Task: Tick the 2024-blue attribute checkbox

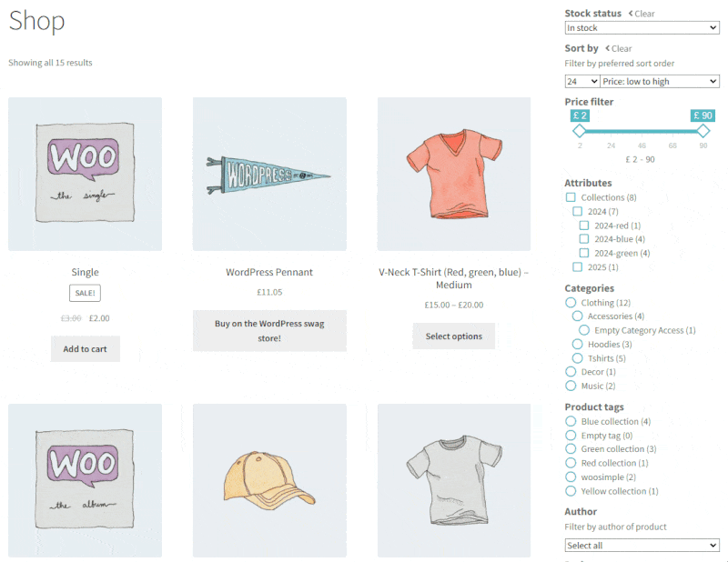Action: [x=584, y=239]
